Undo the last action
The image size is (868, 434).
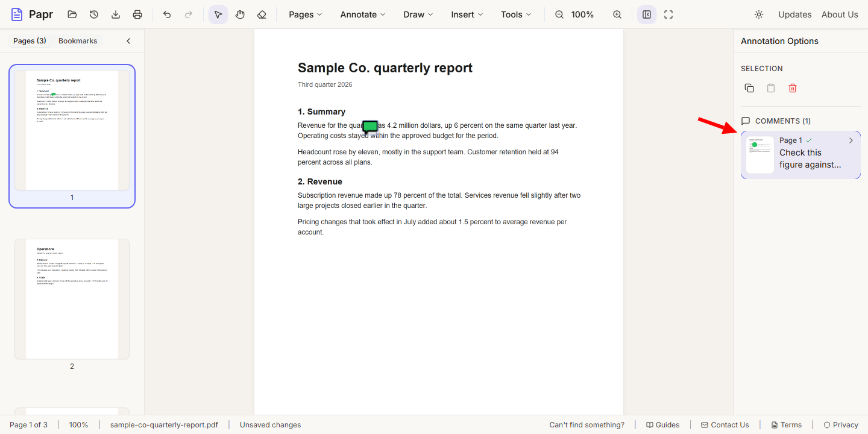point(167,14)
